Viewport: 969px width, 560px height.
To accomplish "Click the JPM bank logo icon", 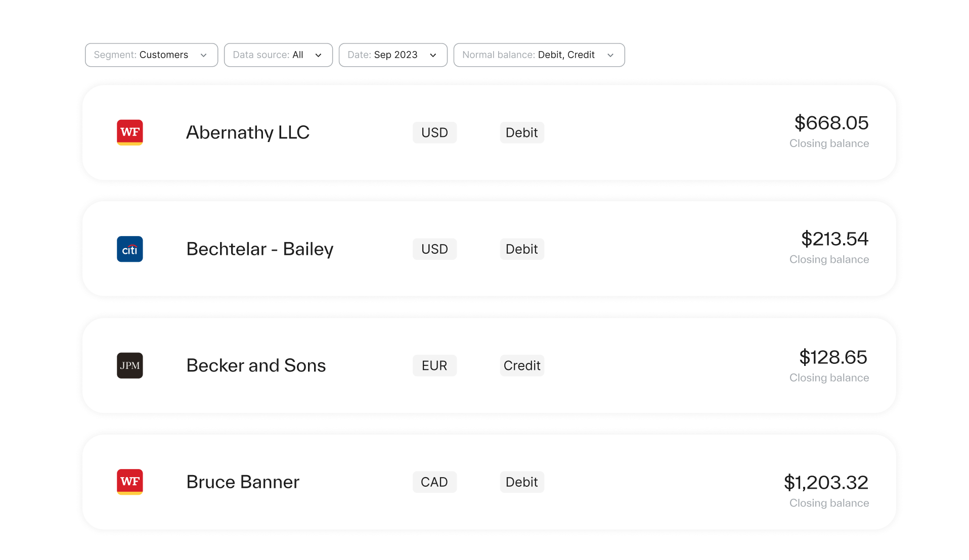I will (129, 365).
